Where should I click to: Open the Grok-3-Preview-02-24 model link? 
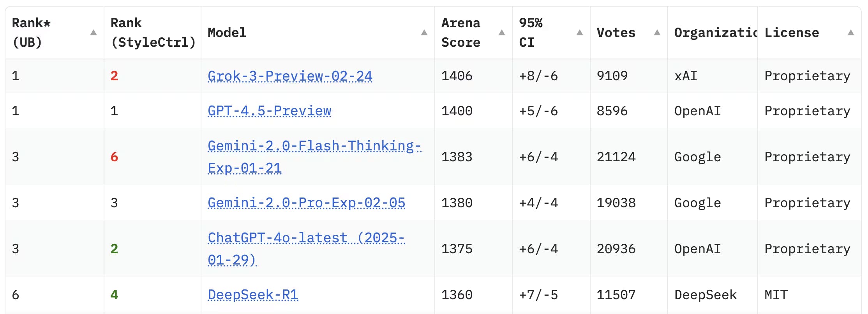pos(289,76)
